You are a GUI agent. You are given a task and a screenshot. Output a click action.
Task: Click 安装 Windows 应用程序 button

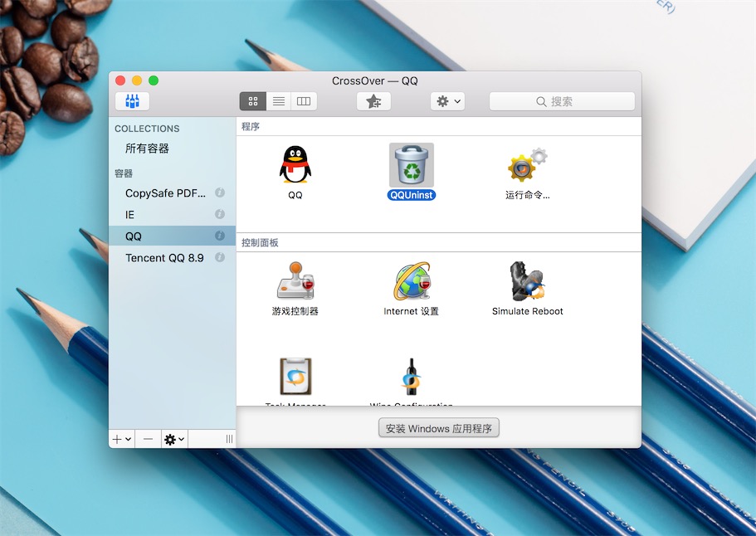tap(439, 428)
